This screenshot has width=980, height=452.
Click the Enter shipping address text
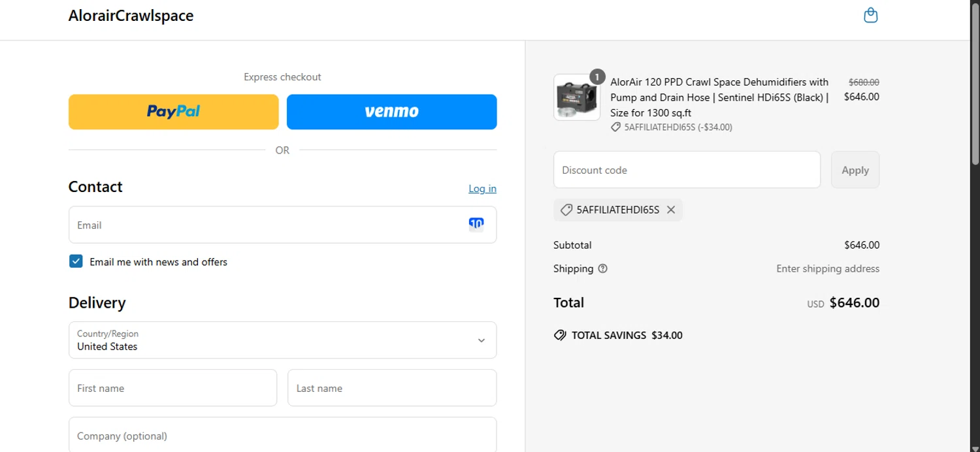(x=828, y=268)
